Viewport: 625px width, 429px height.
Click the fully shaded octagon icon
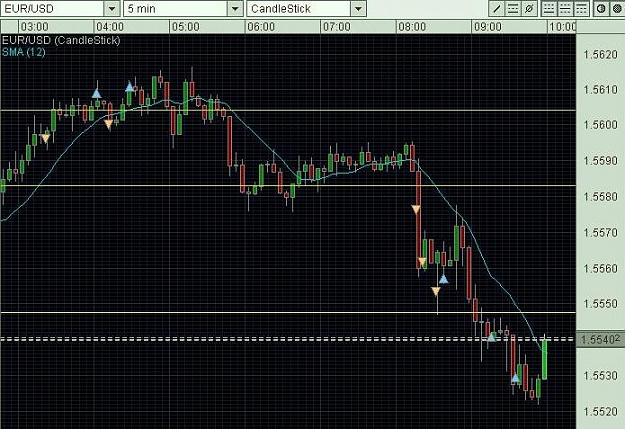click(617, 8)
